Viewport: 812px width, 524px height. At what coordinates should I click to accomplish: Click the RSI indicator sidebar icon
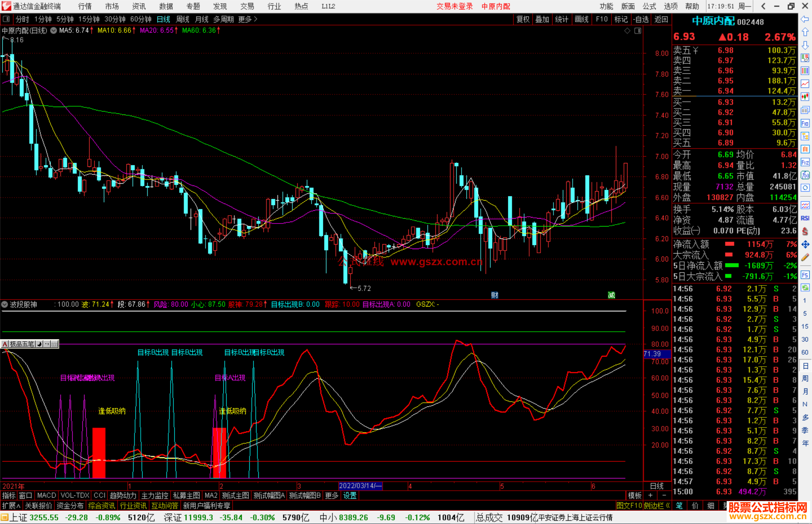point(805,218)
